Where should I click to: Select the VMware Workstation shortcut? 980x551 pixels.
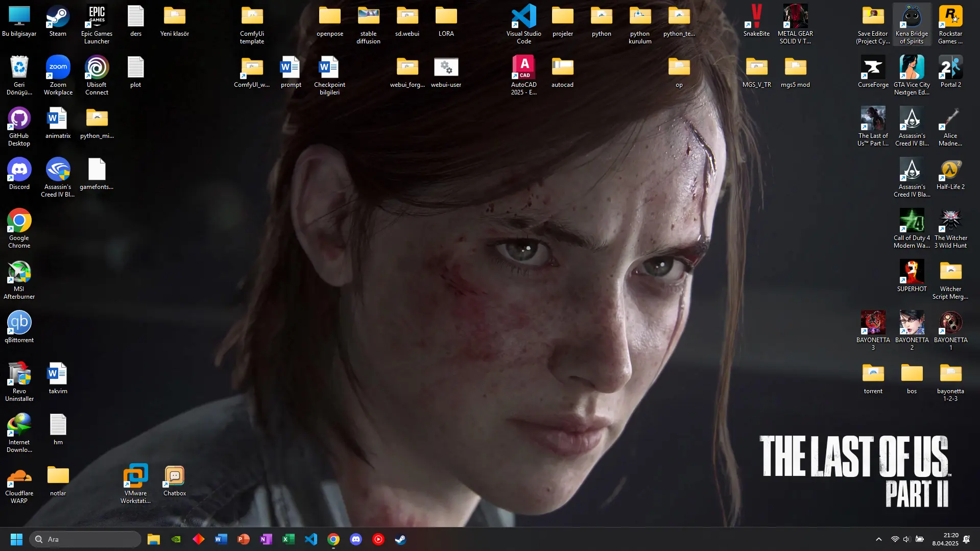135,485
